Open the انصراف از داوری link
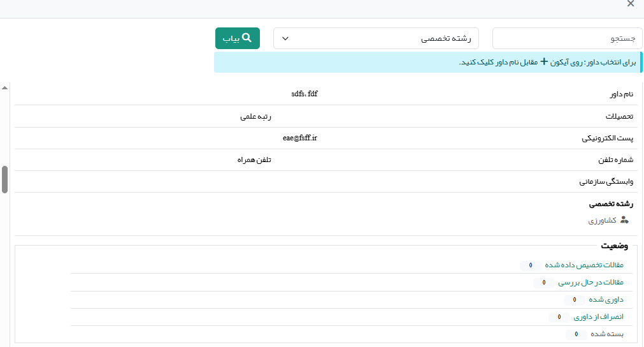 point(599,317)
